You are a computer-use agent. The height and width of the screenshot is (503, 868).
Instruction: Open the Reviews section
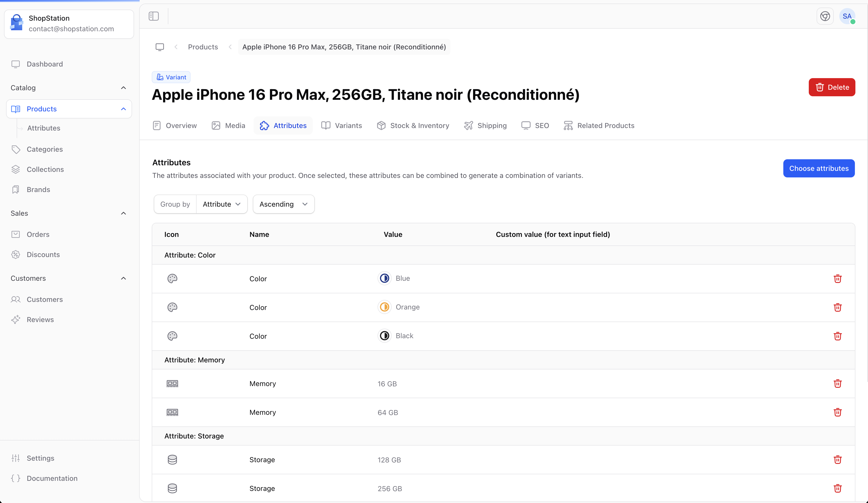coord(40,319)
